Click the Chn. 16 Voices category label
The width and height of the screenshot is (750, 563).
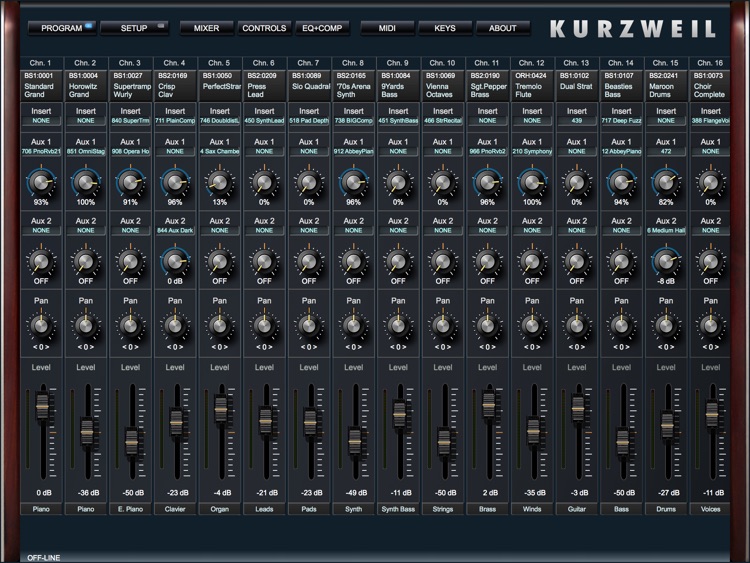pos(710,509)
